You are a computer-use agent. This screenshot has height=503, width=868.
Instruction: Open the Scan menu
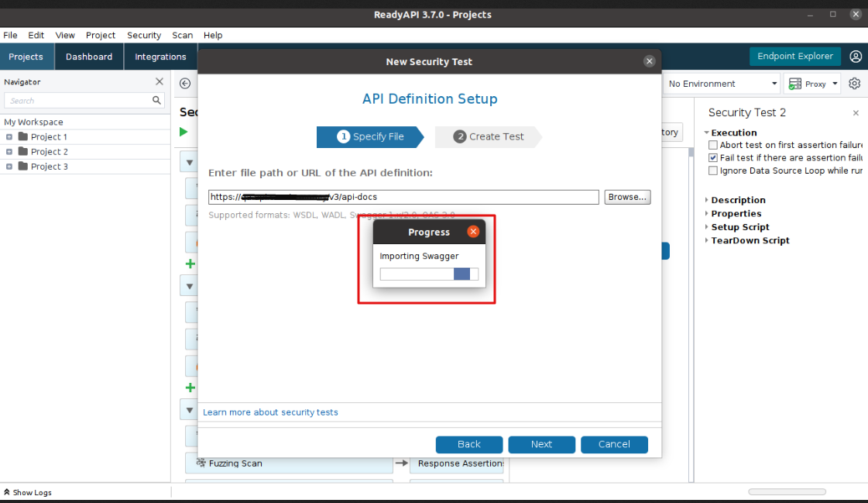pos(182,35)
